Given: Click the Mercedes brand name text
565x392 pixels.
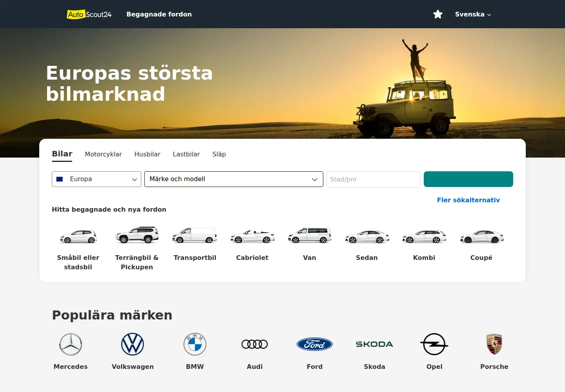Looking at the screenshot, I should (x=71, y=367).
